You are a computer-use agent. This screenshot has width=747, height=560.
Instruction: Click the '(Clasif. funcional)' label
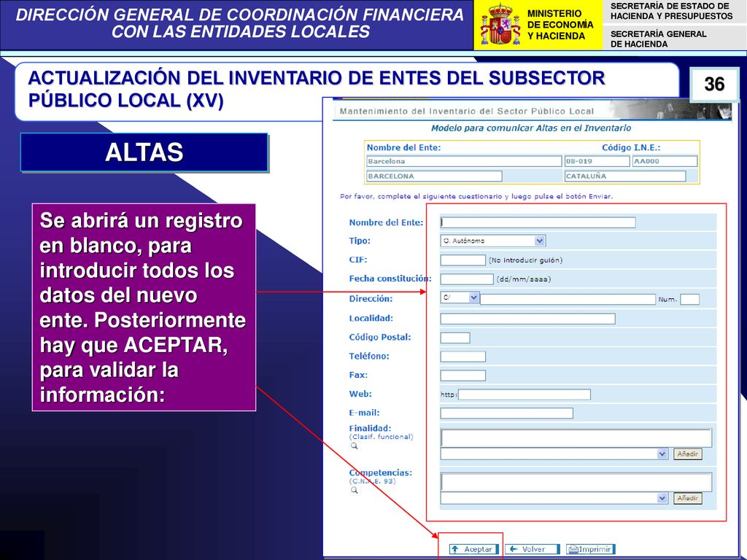pyautogui.click(x=381, y=437)
